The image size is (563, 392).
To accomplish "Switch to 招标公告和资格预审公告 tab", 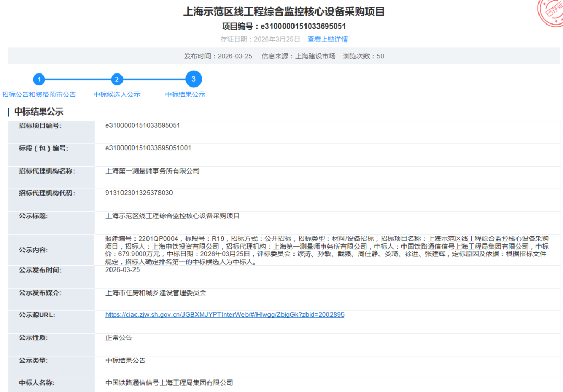I will coord(39,94).
